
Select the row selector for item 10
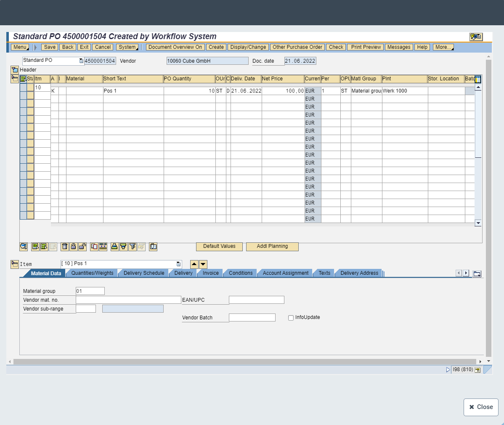(x=23, y=88)
